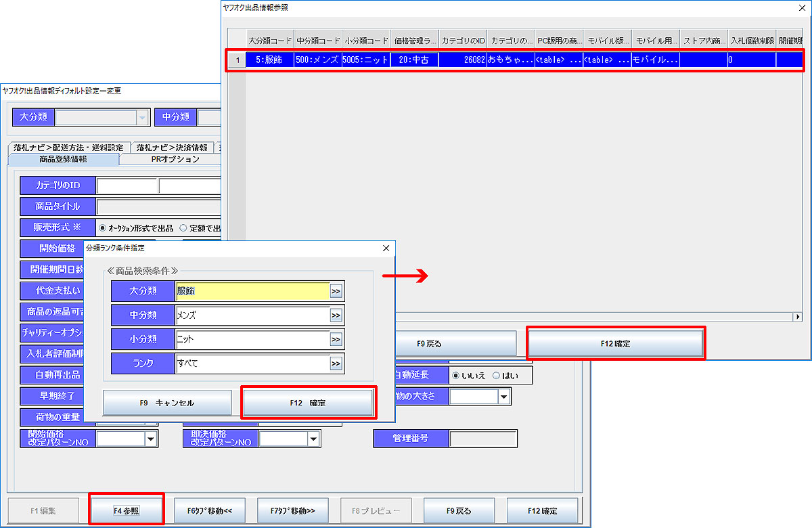Close the ヤフオク出品情報参照 window
Viewport: 812px width, 528px height.
[803, 7]
